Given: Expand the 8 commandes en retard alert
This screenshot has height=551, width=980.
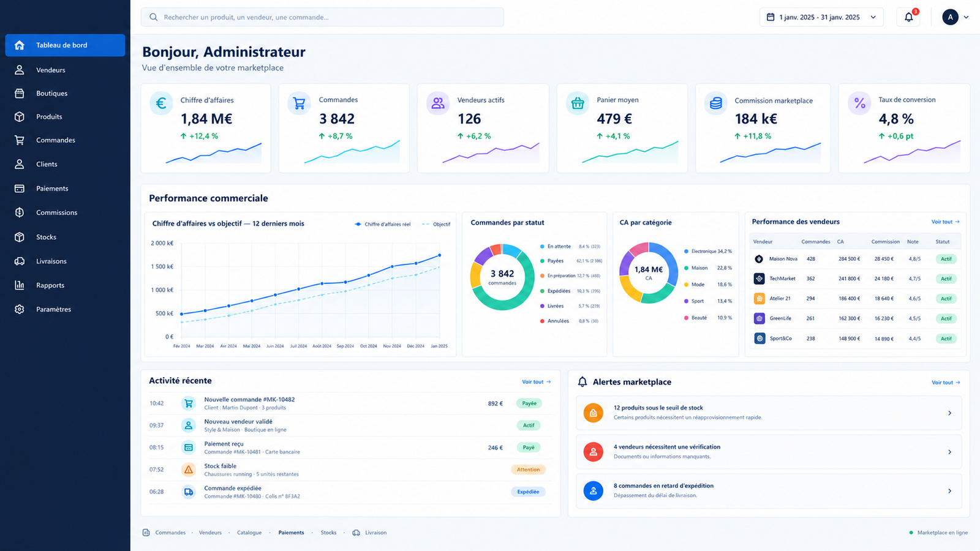Looking at the screenshot, I should [x=949, y=491].
